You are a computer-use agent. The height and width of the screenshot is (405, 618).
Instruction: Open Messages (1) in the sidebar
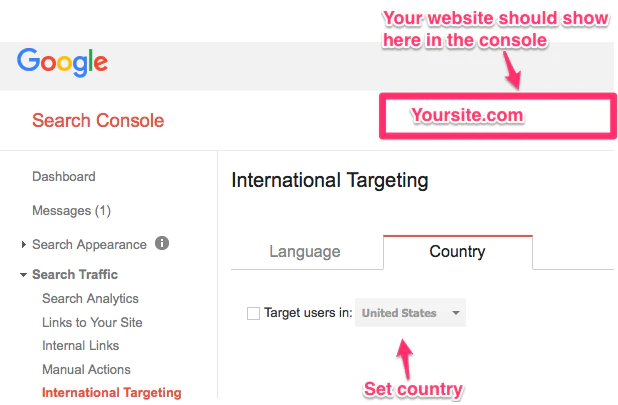[71, 211]
